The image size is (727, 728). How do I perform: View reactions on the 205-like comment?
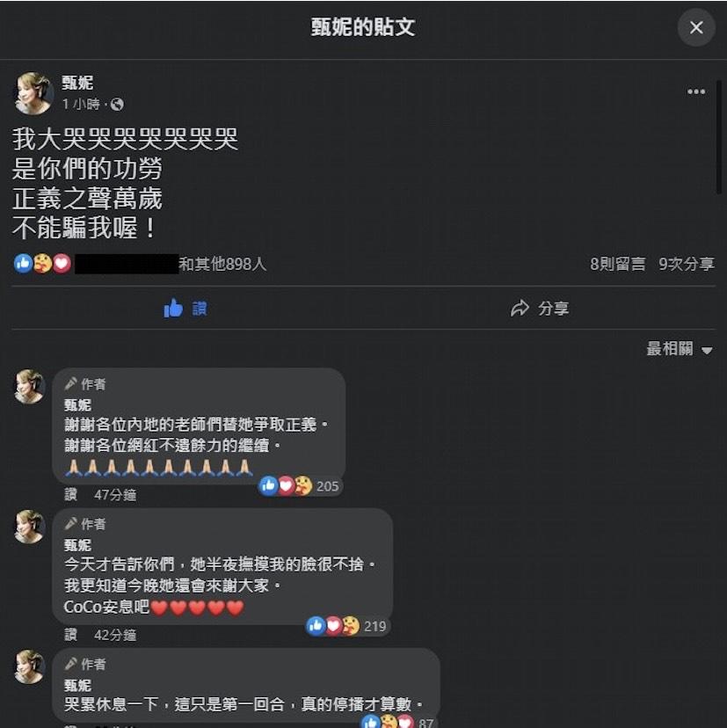pos(300,486)
